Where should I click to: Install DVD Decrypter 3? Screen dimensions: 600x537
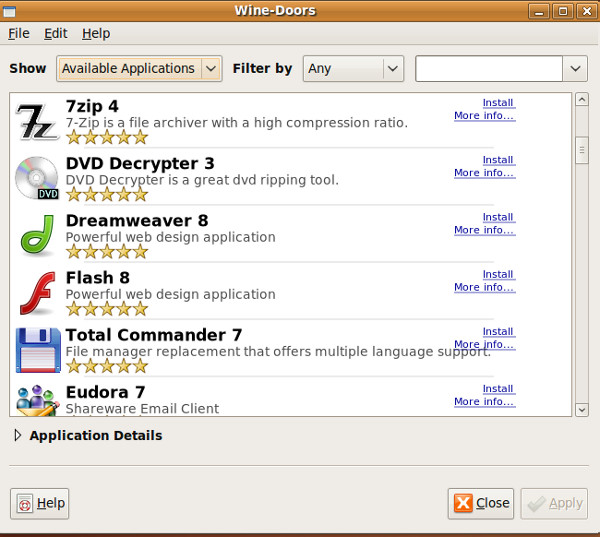tap(498, 160)
